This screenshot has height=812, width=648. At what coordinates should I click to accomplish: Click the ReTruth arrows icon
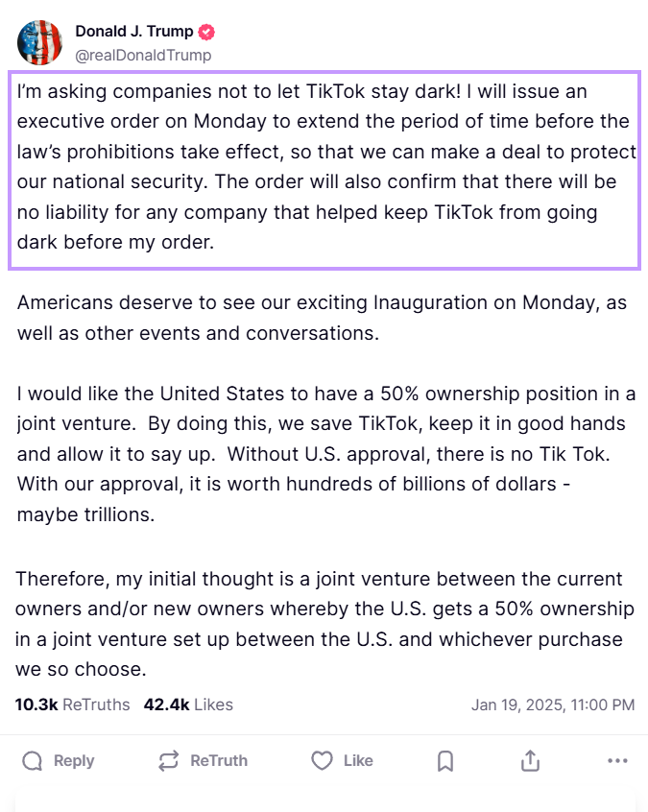tap(168, 761)
